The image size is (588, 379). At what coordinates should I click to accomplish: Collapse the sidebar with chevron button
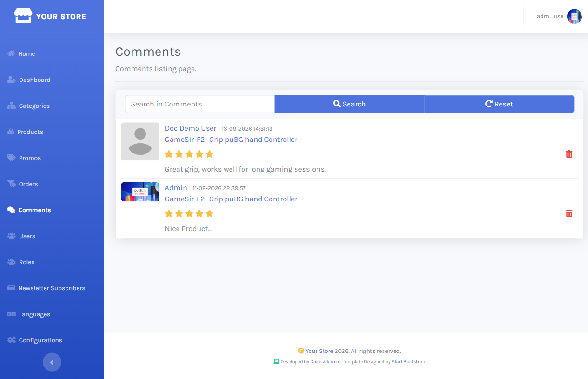pos(52,362)
